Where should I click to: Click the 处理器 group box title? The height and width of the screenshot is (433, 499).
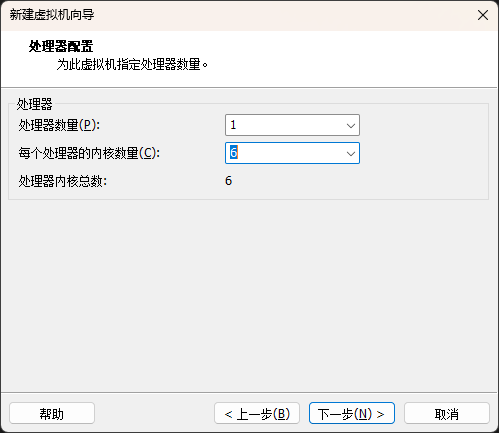point(35,104)
